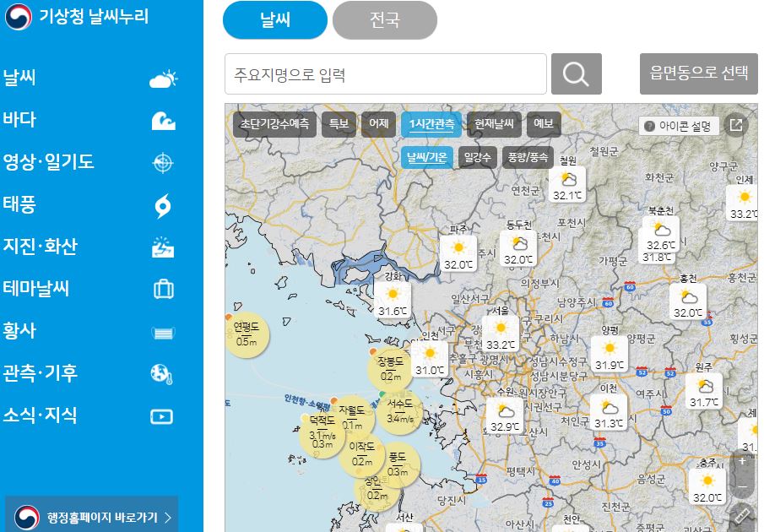Open the 아이콘 설명 legend button
The width and height of the screenshot is (764, 532).
[679, 126]
